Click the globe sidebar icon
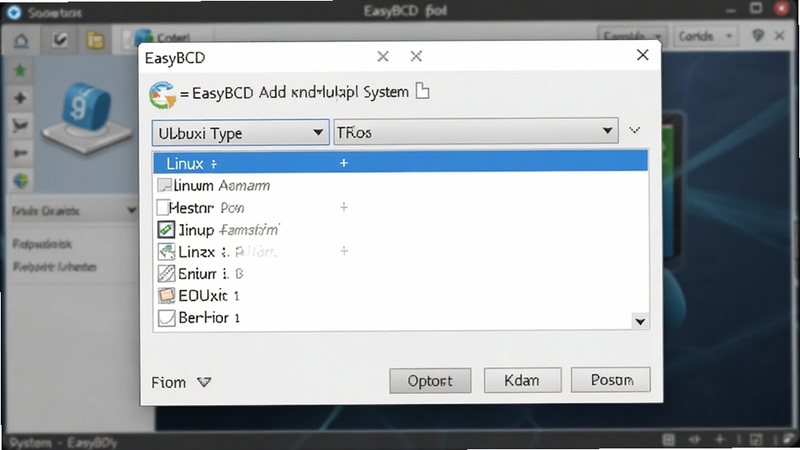The width and height of the screenshot is (800, 450). click(20, 181)
